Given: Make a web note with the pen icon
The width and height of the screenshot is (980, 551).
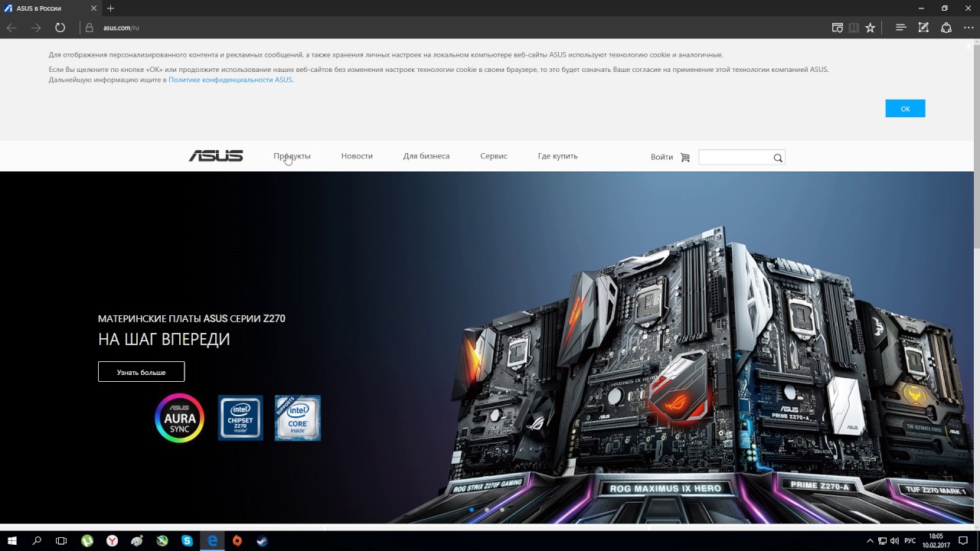Looking at the screenshot, I should (x=923, y=28).
